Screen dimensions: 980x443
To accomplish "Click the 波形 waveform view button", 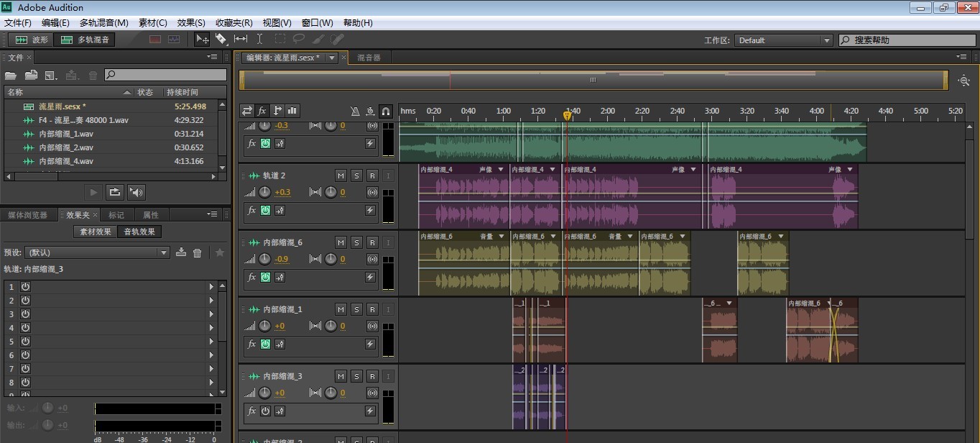I will tap(32, 40).
